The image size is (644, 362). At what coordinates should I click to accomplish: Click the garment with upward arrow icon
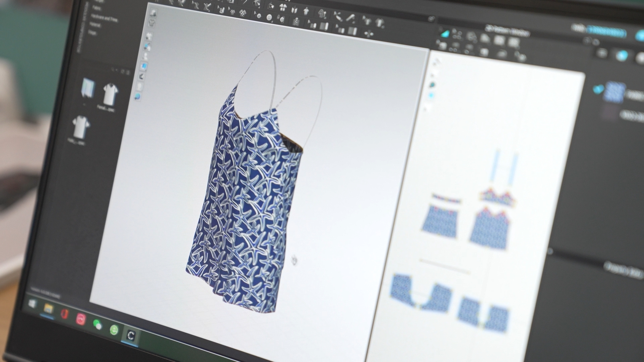tap(322, 14)
